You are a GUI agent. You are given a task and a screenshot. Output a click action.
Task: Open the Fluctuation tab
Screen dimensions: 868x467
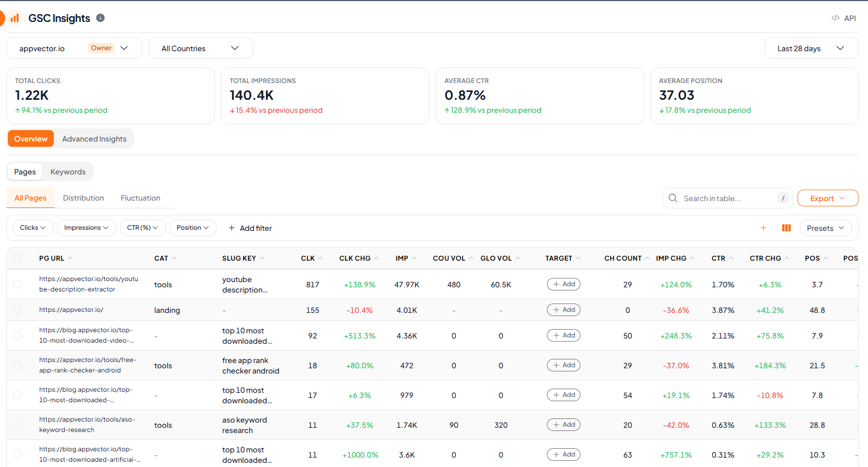pyautogui.click(x=141, y=198)
